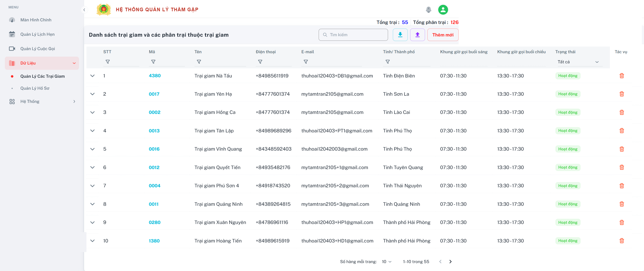Click phone number +84935482176

pyautogui.click(x=273, y=167)
